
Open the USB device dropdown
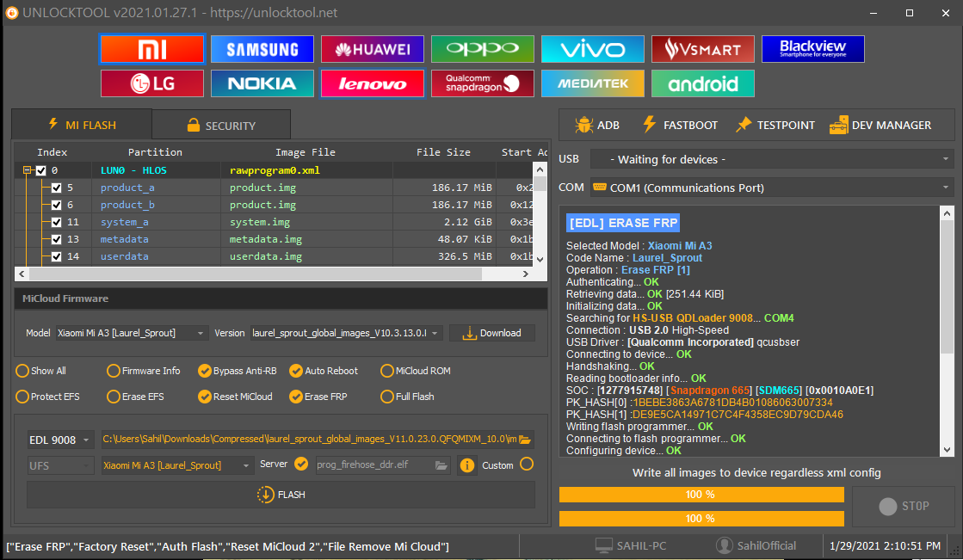[772, 159]
